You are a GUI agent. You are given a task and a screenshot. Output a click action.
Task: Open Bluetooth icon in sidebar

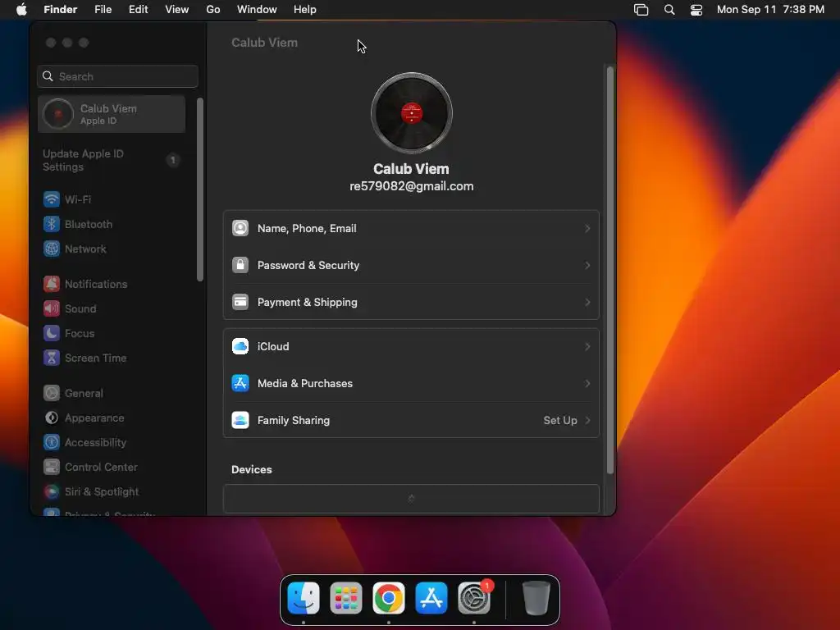tap(52, 224)
